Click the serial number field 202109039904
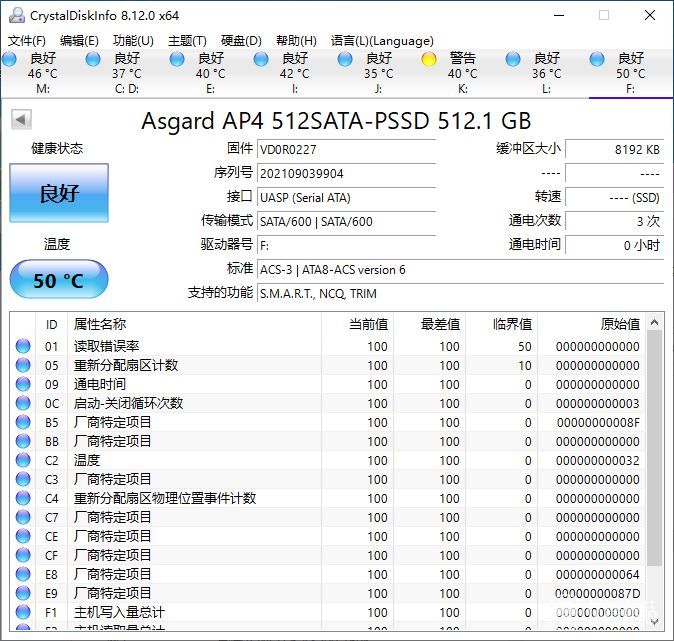 click(x=346, y=174)
